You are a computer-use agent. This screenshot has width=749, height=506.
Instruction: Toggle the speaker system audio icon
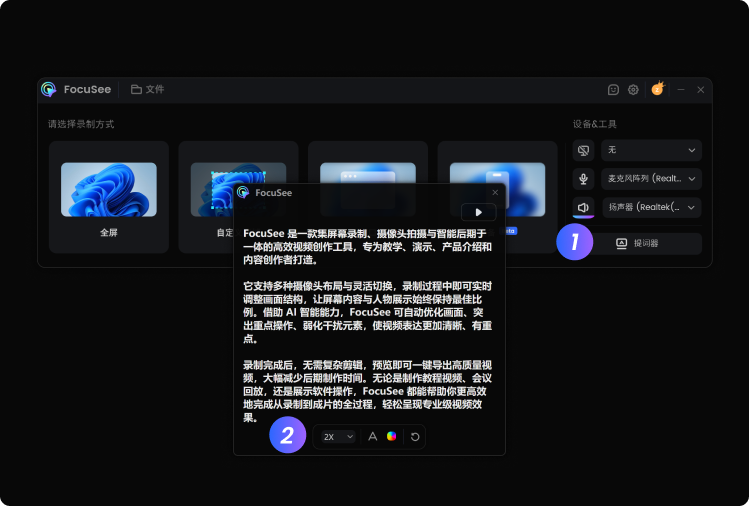(x=583, y=207)
